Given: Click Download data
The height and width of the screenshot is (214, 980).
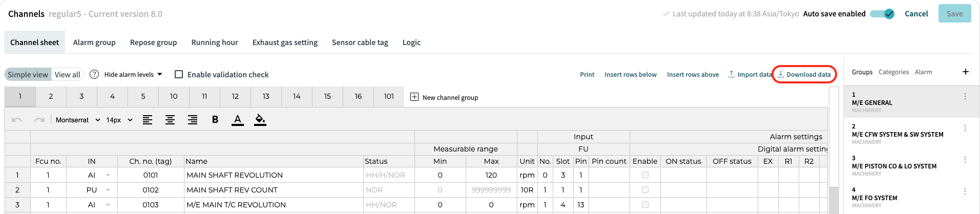Looking at the screenshot, I should [x=804, y=74].
